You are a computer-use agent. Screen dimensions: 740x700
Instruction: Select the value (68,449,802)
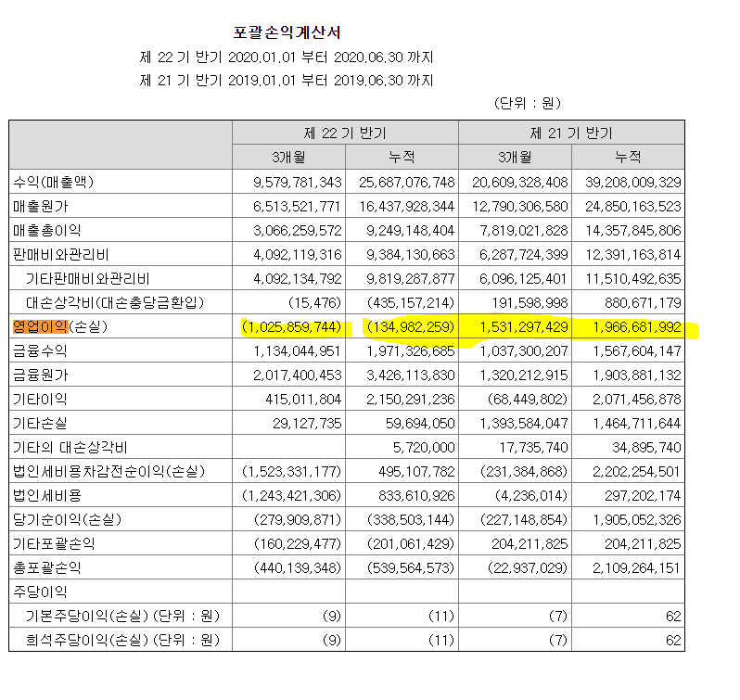coord(528,399)
